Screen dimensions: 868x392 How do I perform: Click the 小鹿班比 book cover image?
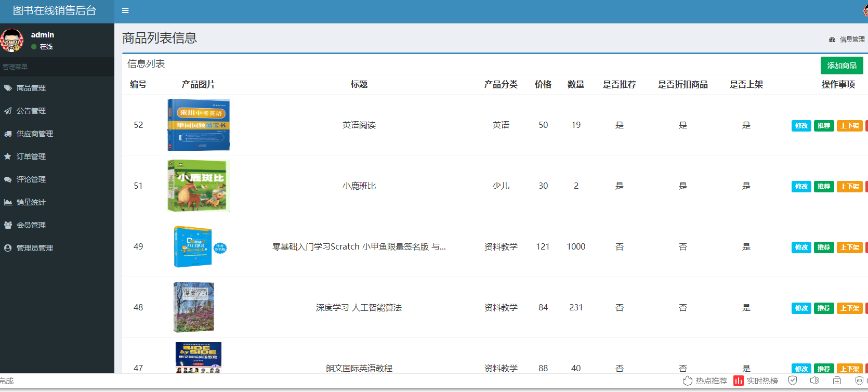199,186
